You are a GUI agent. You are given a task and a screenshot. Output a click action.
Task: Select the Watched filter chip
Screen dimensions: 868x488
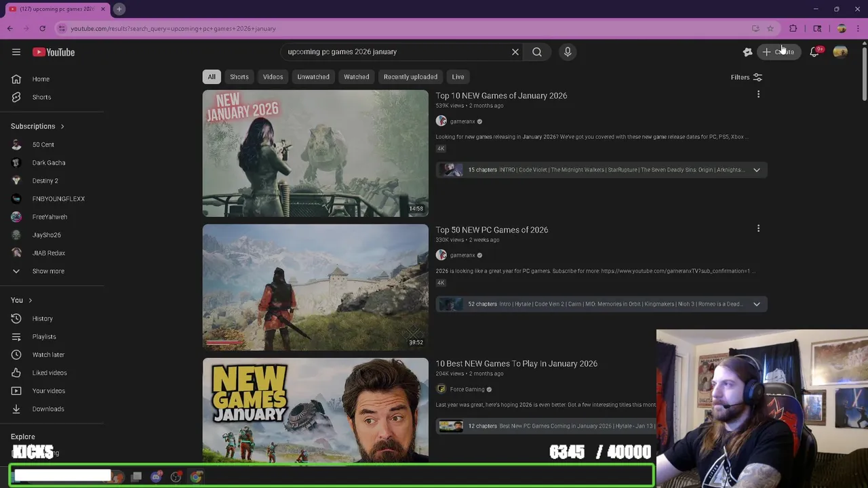click(x=356, y=77)
